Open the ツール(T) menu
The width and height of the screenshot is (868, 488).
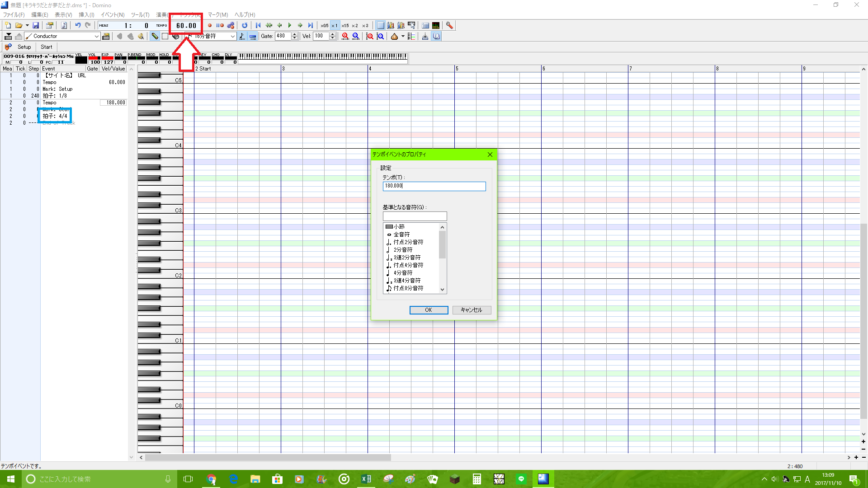click(140, 15)
